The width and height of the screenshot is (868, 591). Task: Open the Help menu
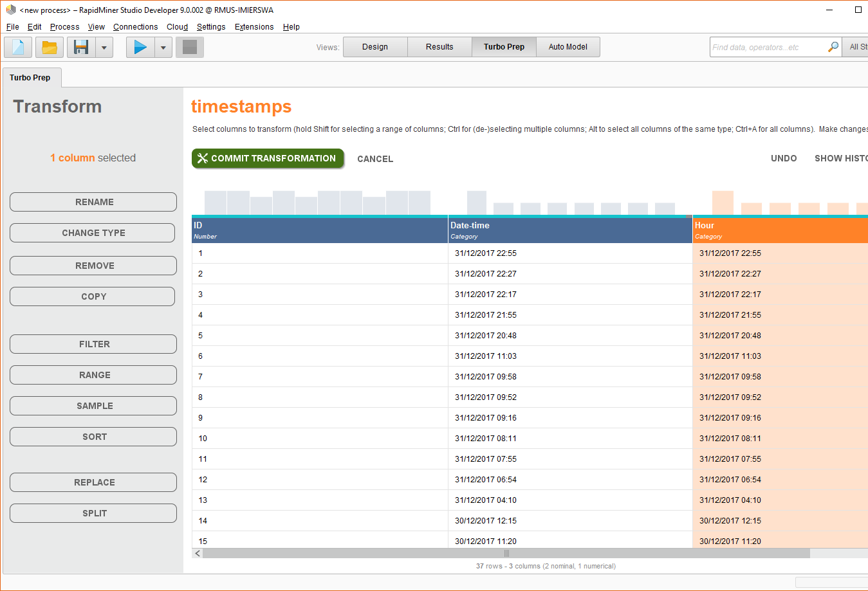(291, 27)
